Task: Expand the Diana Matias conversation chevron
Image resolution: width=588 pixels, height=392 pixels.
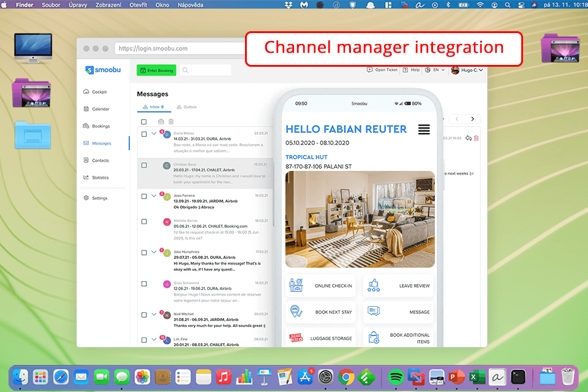Action: tap(154, 134)
